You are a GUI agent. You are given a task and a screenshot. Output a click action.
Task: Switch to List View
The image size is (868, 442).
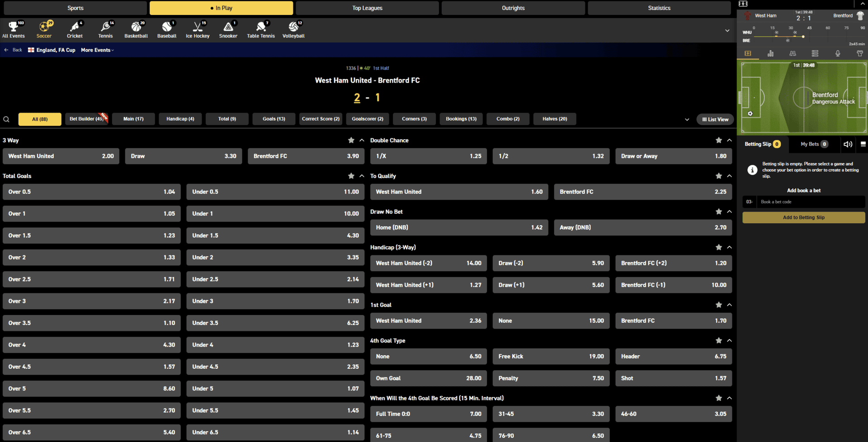tap(715, 119)
